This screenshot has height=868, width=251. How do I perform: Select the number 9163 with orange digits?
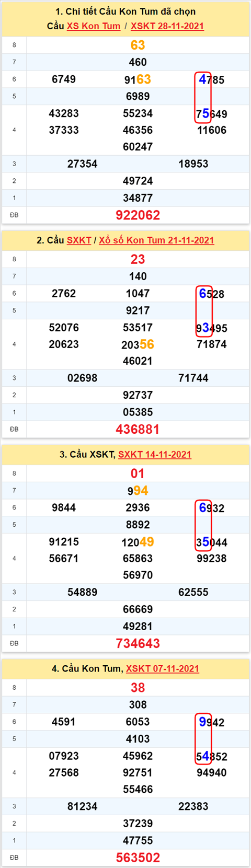coord(138,79)
